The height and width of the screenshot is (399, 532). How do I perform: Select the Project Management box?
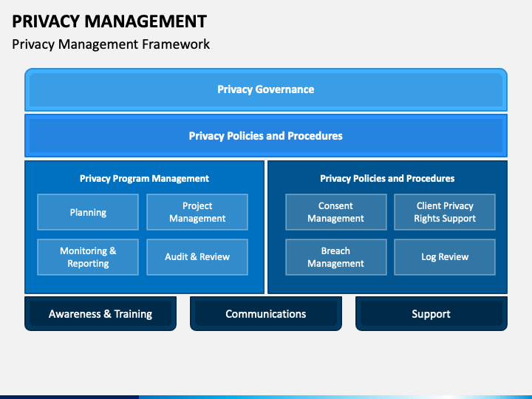tap(197, 212)
